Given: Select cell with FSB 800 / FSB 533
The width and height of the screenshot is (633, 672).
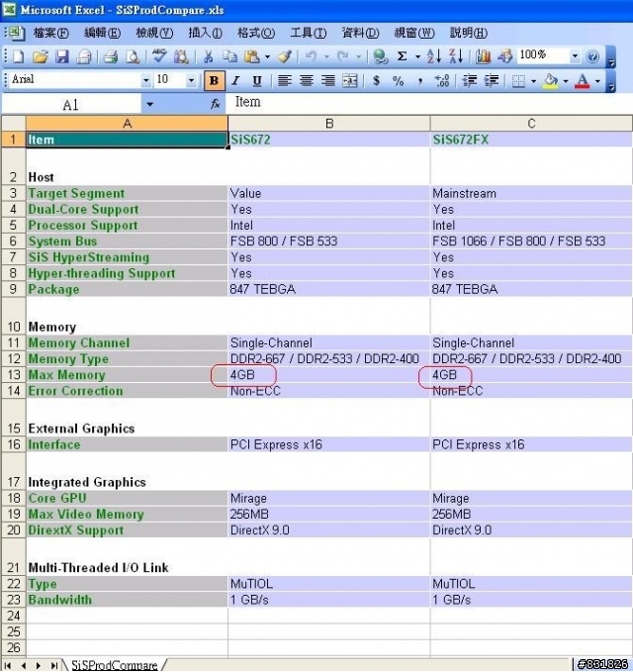Looking at the screenshot, I should (329, 240).
